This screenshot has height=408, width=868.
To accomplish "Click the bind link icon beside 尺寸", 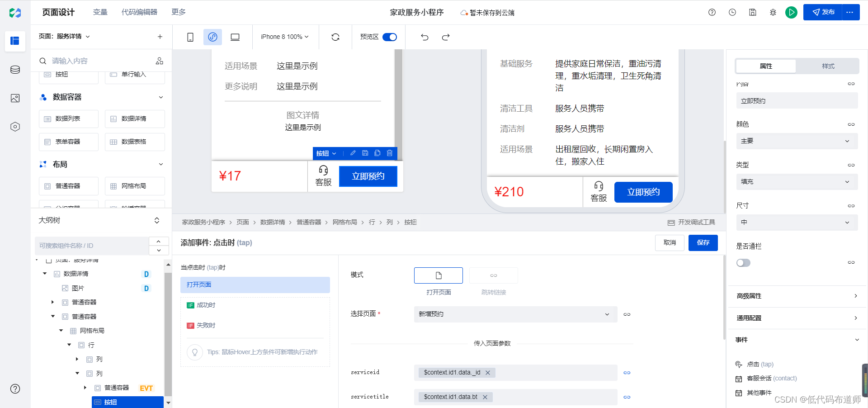I will [851, 206].
